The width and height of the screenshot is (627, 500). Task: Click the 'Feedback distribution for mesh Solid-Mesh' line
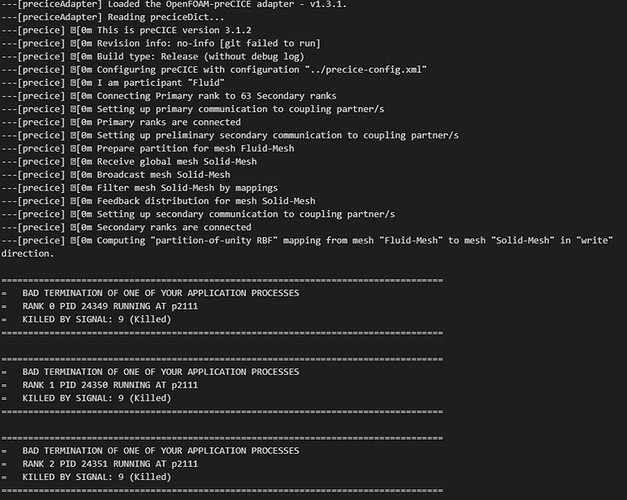pos(158,201)
